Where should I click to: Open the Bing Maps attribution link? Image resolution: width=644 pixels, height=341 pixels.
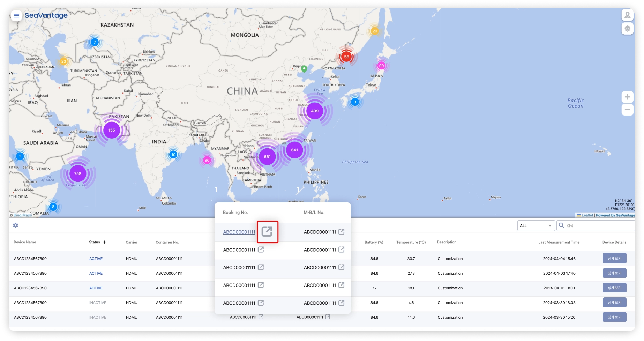point(23,215)
